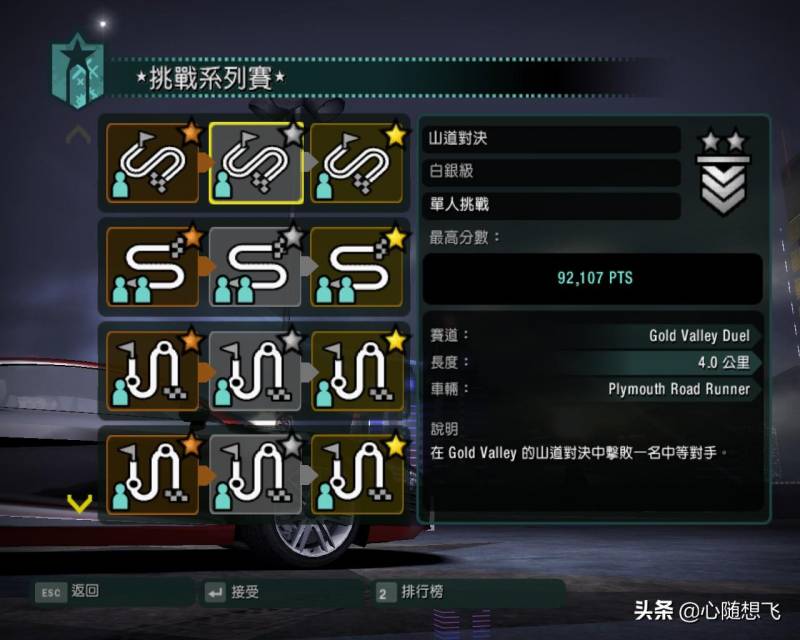Select the gold canyon duel challenge tile
This screenshot has height=640, width=800.
357,163
